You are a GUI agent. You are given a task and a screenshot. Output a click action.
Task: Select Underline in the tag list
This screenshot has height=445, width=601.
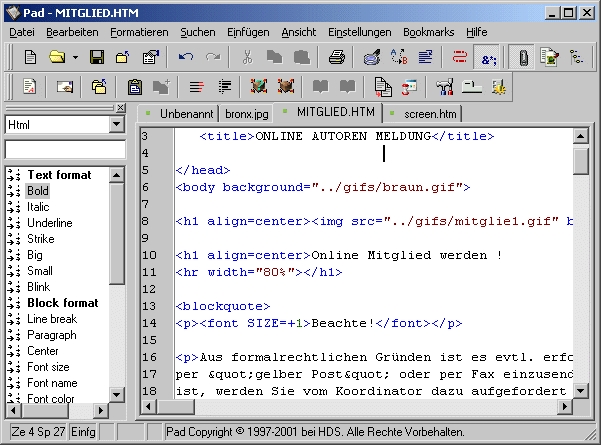point(49,223)
